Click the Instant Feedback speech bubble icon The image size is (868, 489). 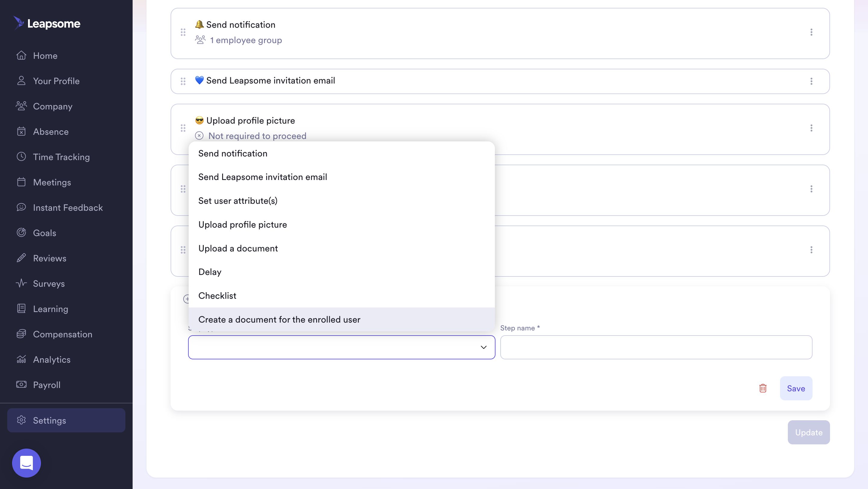click(x=21, y=207)
